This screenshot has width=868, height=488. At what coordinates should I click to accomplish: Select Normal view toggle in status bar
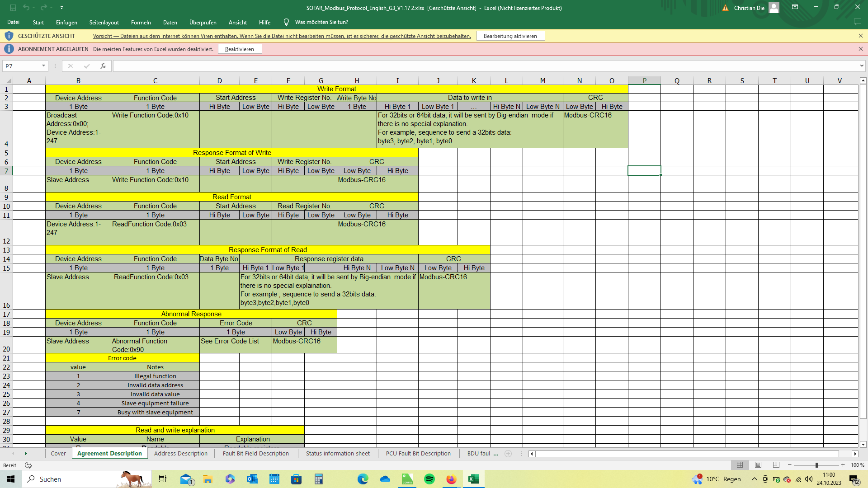tap(740, 465)
